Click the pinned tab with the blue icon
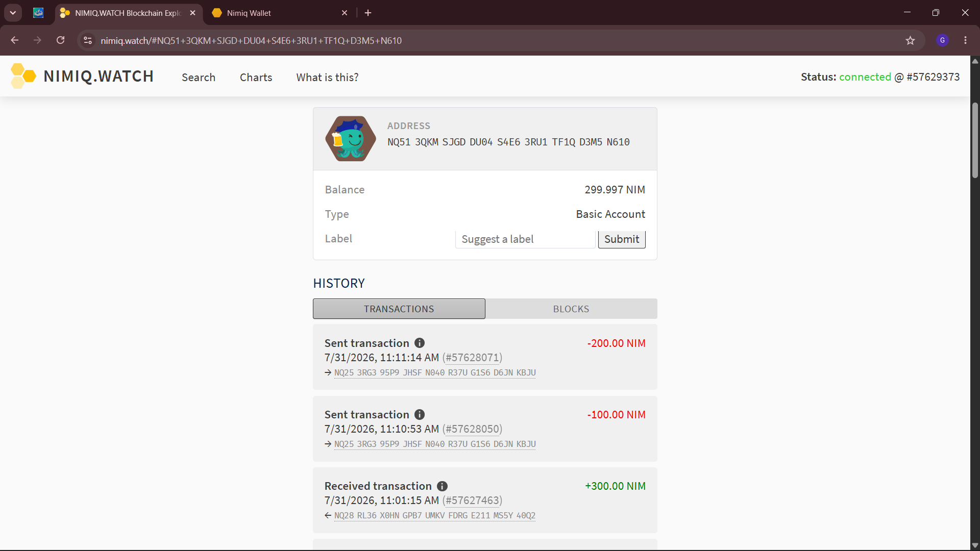The width and height of the screenshot is (980, 551). [x=38, y=13]
